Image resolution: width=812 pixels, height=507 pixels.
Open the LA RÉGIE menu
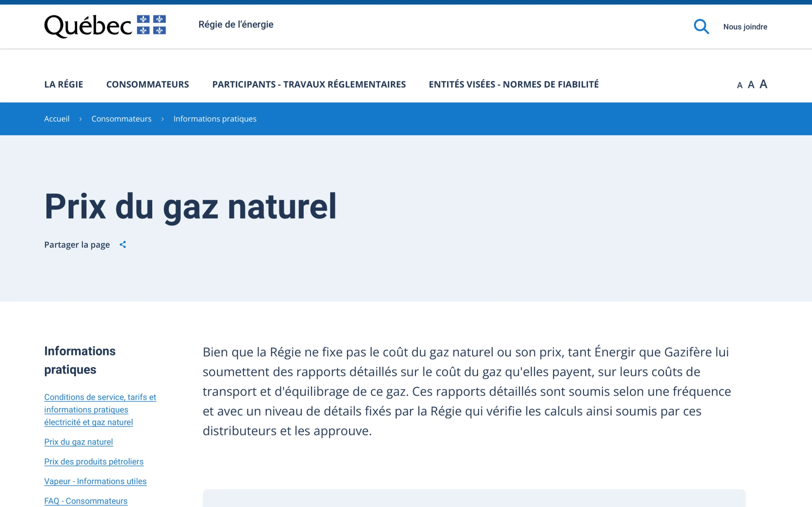(64, 84)
